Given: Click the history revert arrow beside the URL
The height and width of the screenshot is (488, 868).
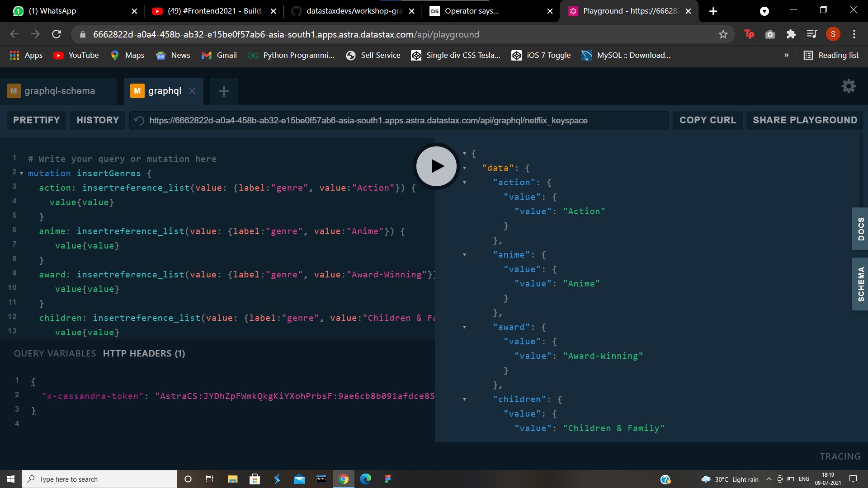Looking at the screenshot, I should 139,121.
